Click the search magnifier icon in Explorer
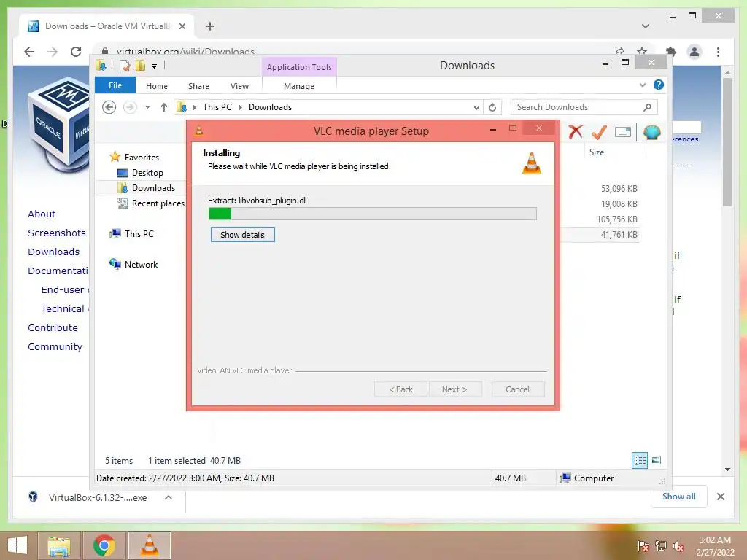747x560 pixels. (x=648, y=107)
